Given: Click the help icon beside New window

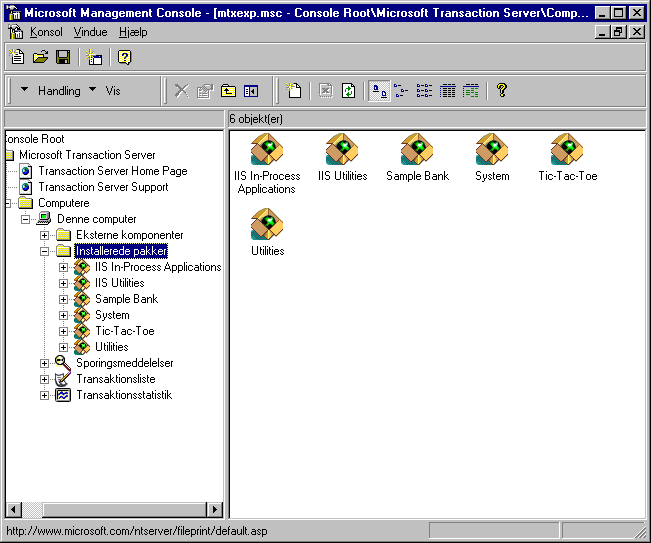Looking at the screenshot, I should (x=125, y=57).
